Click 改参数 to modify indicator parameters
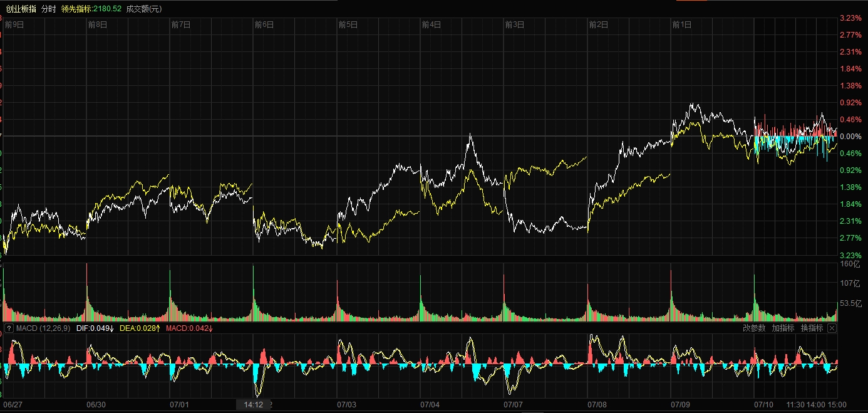This screenshot has width=868, height=413. pos(754,328)
